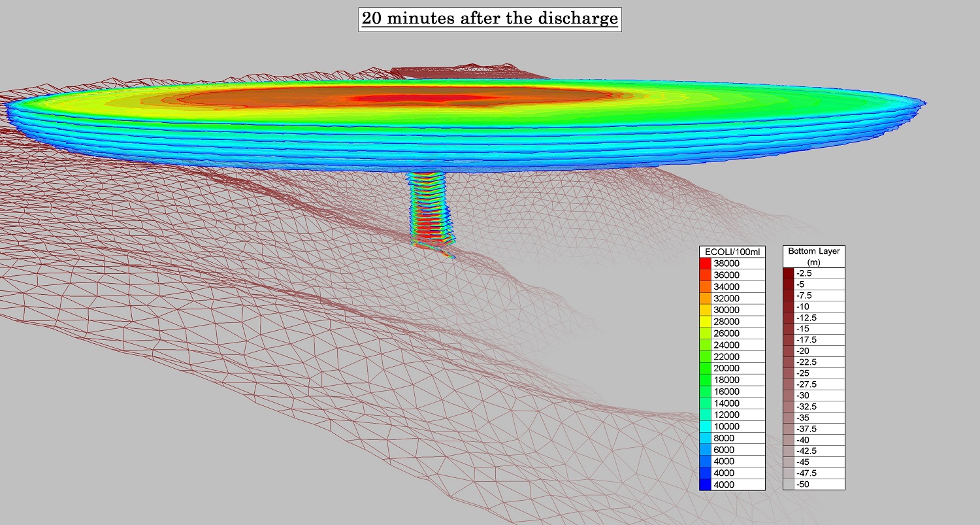Pick the orange swatch beside 32000
Image resolution: width=980 pixels, height=525 pixels.
pos(705,298)
